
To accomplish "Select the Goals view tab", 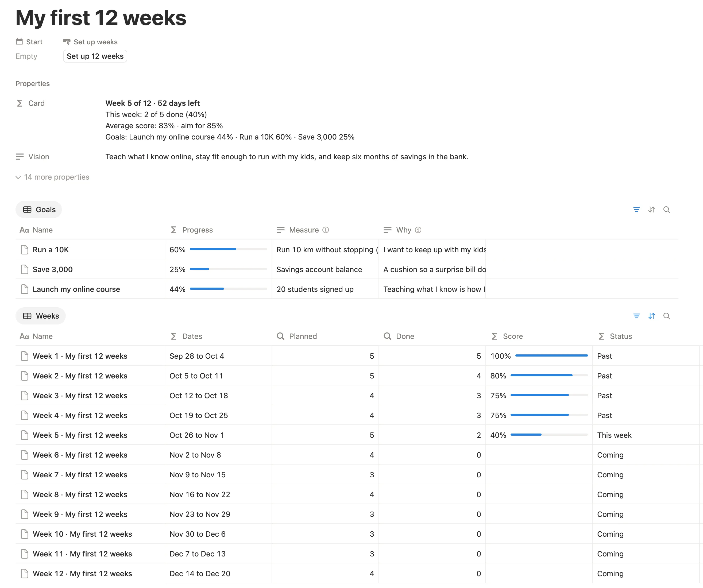I will 39,210.
